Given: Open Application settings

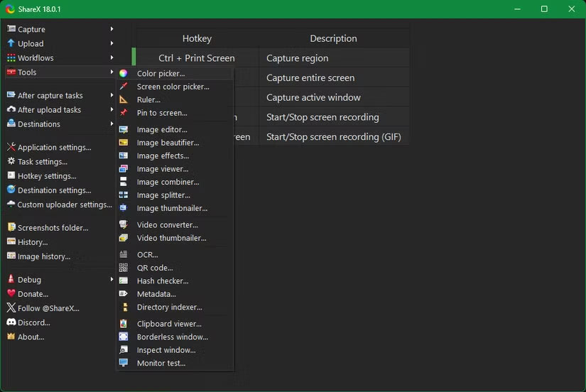Looking at the screenshot, I should [54, 148].
